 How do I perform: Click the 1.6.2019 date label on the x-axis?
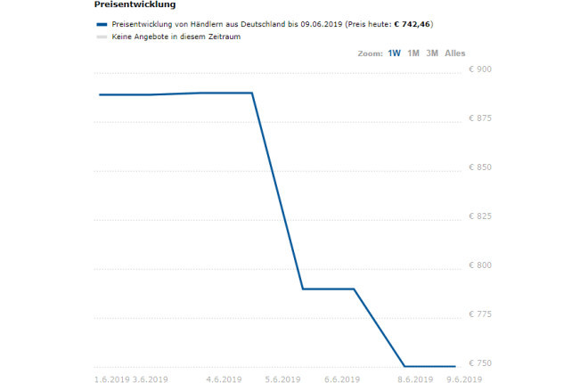(x=111, y=379)
